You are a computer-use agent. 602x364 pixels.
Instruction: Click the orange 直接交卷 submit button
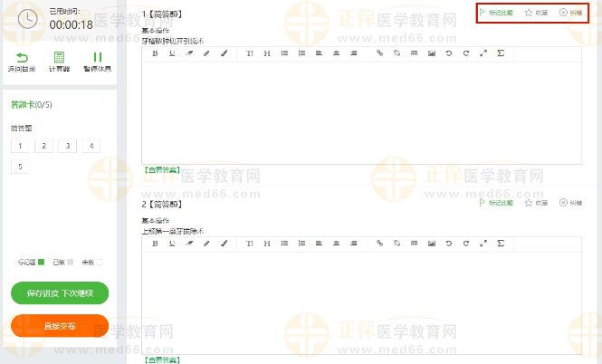coord(60,325)
